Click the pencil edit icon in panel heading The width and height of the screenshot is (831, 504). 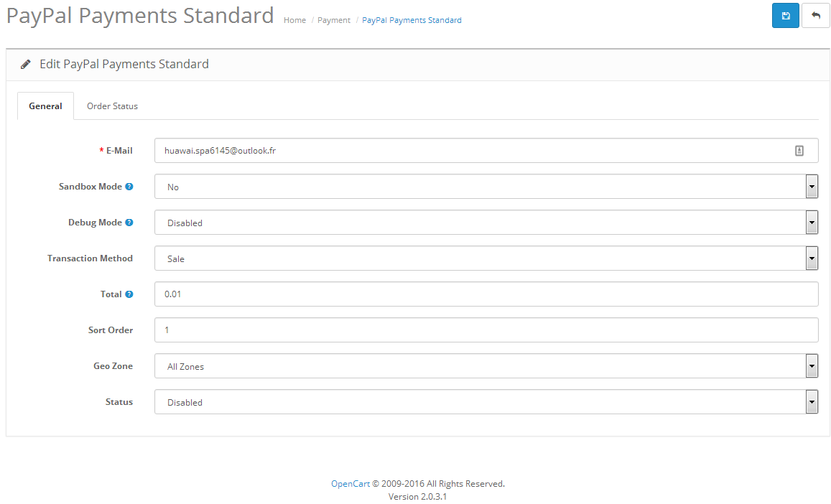(x=25, y=64)
